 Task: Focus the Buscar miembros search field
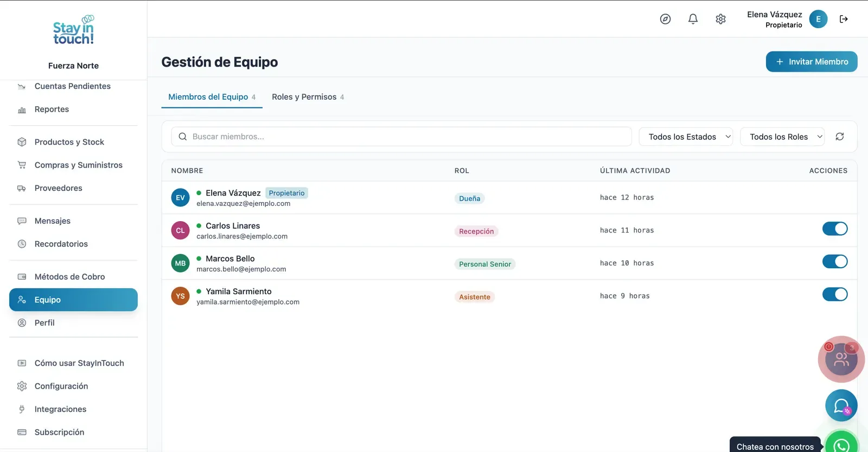click(x=401, y=137)
